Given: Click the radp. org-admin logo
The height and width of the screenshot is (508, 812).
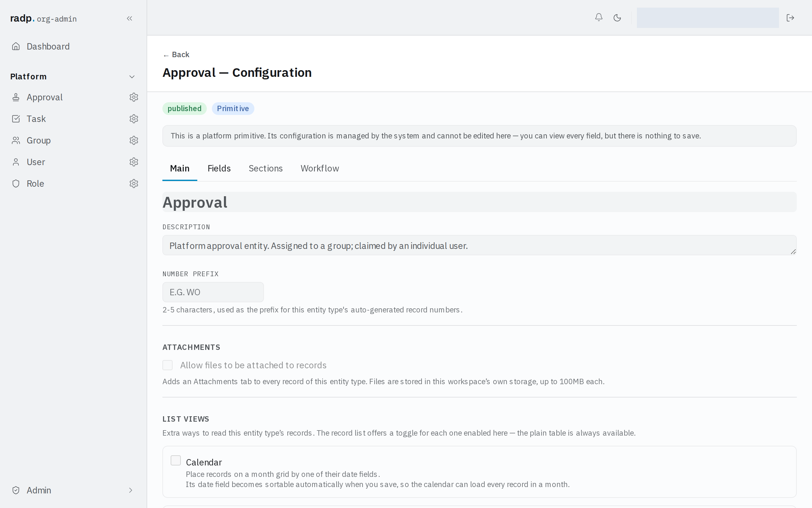Looking at the screenshot, I should [43, 18].
